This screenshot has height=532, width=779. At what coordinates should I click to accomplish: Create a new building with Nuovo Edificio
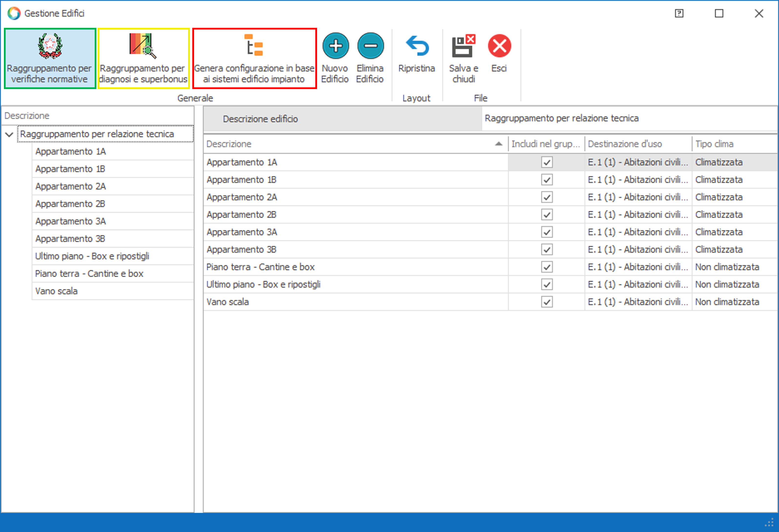pyautogui.click(x=336, y=57)
